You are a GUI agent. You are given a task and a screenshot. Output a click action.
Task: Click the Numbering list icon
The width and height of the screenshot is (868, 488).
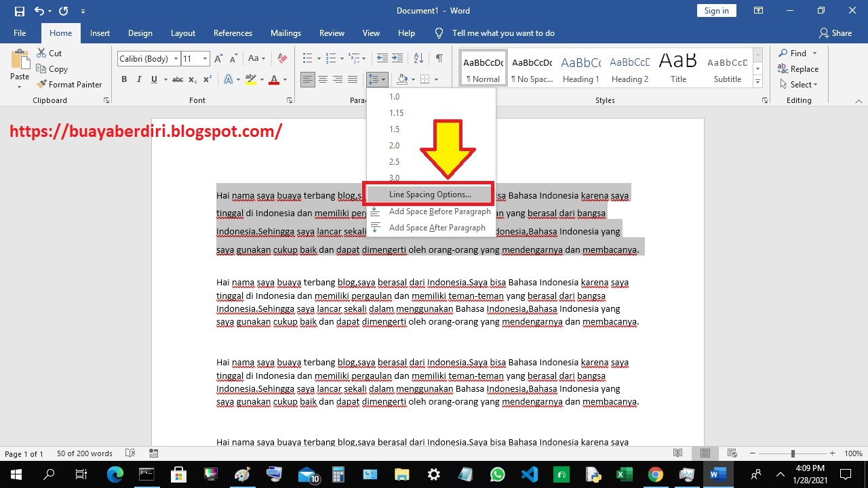[x=331, y=59]
